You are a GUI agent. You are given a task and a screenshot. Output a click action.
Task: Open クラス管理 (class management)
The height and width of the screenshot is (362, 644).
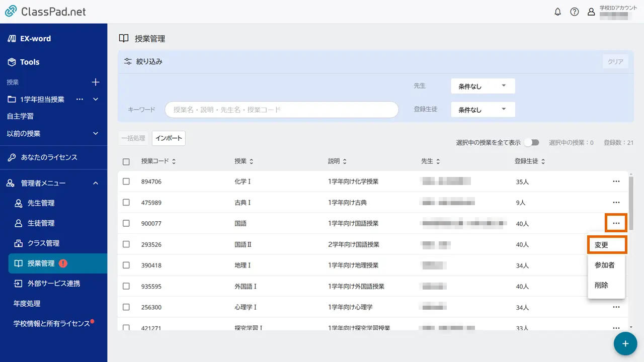point(42,243)
